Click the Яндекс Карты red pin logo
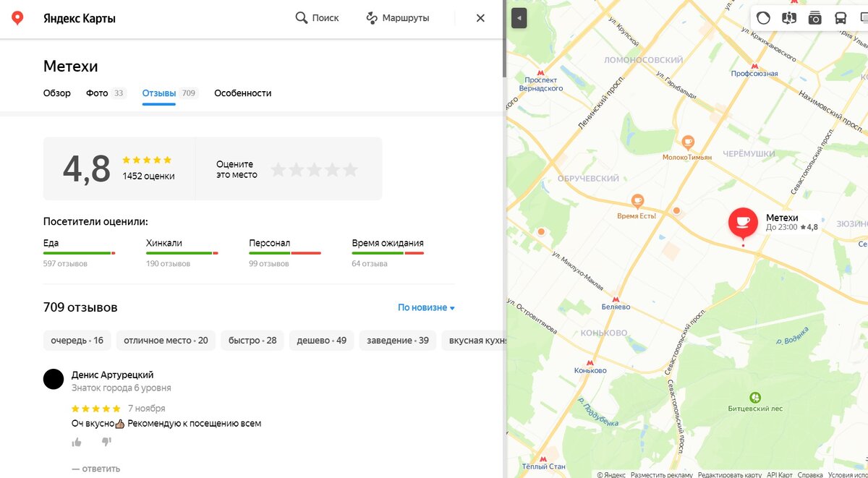The image size is (868, 478). 17,18
